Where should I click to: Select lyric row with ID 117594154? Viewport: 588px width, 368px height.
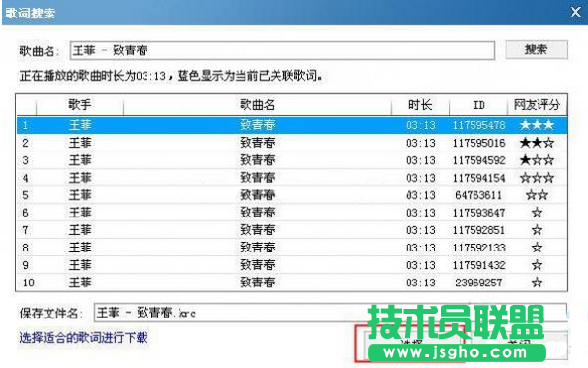click(292, 178)
